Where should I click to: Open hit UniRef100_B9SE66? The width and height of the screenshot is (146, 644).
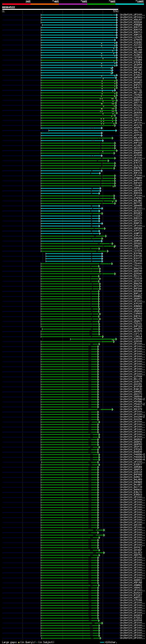pos(131,22)
